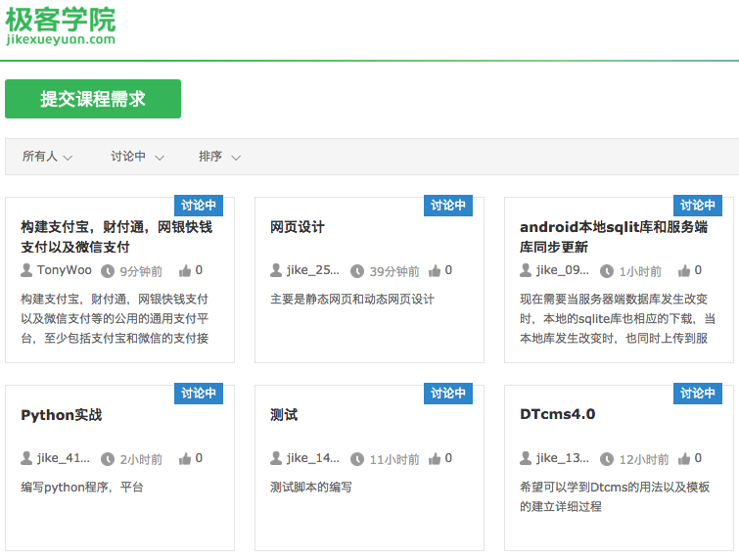Like the android本地sqlit库 request
This screenshot has height=560, width=739.
[x=684, y=270]
